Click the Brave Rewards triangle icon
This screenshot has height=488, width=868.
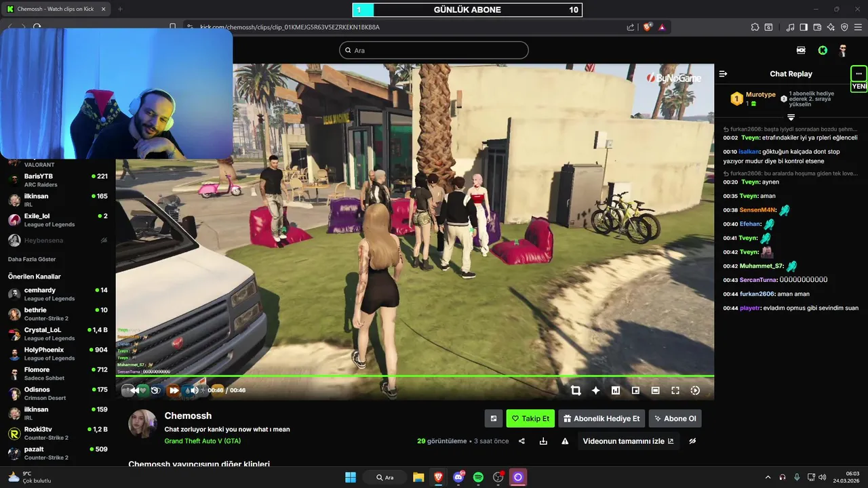(661, 27)
